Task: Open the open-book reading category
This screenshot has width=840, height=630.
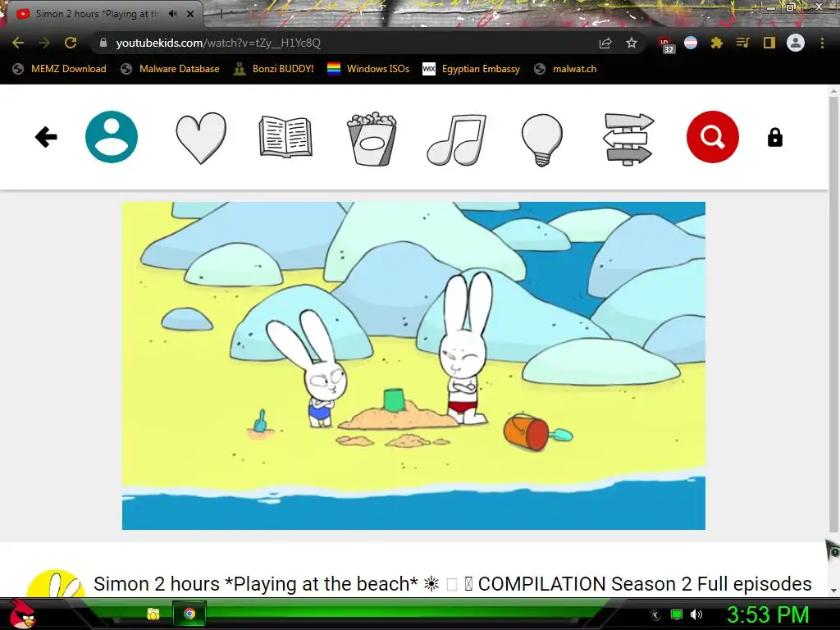Action: (x=285, y=137)
